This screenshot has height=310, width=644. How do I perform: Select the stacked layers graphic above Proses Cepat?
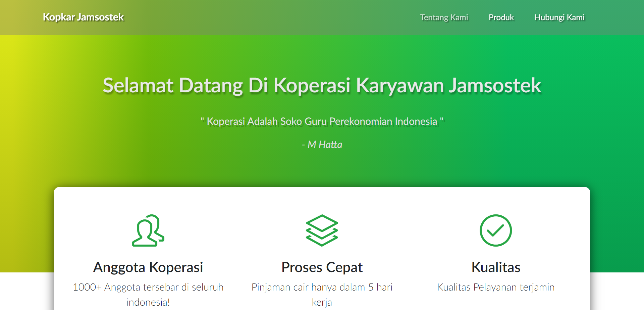point(322,230)
